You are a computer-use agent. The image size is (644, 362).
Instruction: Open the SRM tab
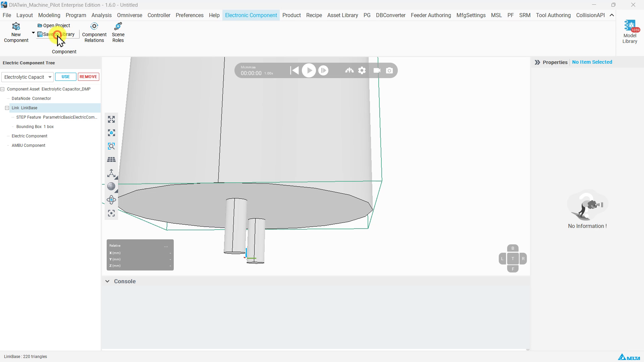(525, 15)
